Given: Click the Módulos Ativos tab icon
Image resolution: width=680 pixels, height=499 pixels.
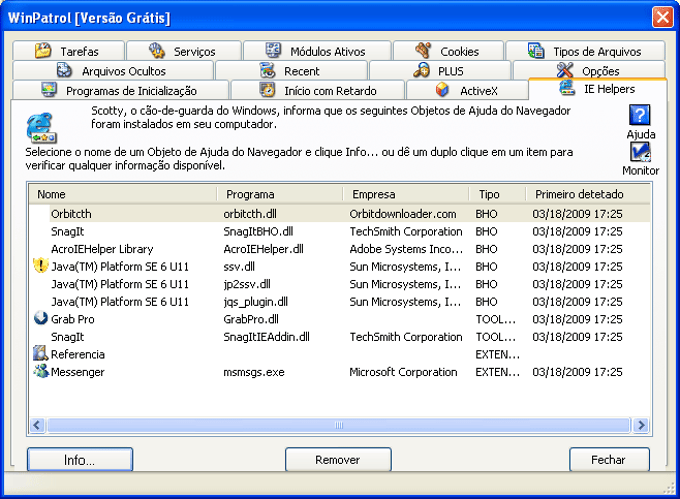Looking at the screenshot, I should pos(273,50).
